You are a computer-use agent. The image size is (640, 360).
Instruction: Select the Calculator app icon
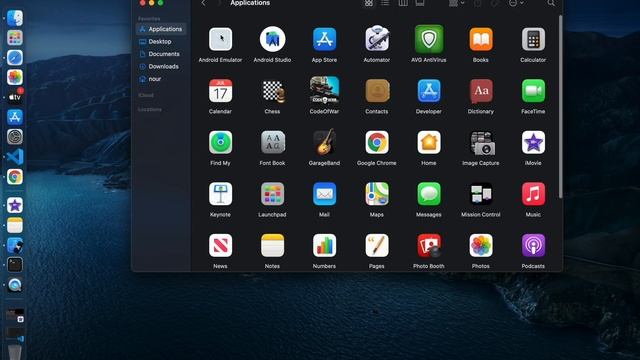click(533, 39)
